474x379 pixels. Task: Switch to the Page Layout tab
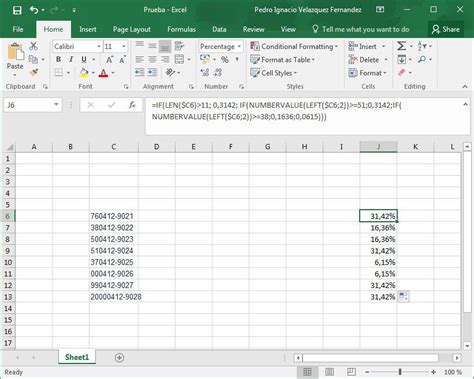pos(132,29)
